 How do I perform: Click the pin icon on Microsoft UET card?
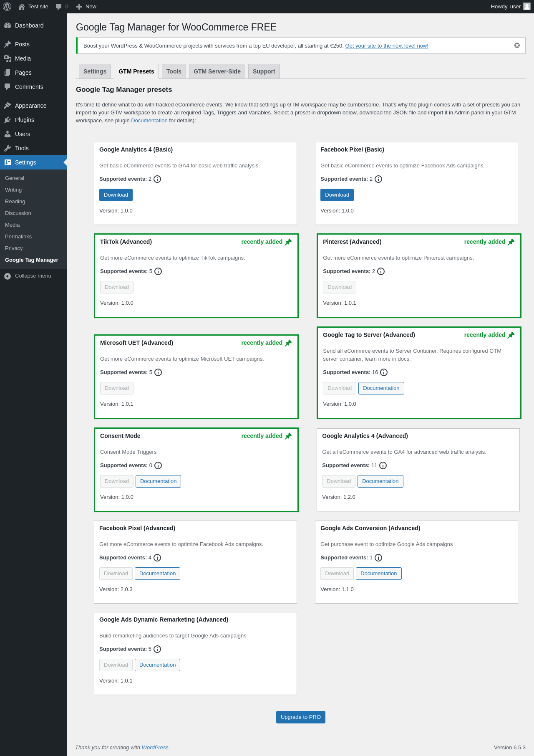pos(288,343)
